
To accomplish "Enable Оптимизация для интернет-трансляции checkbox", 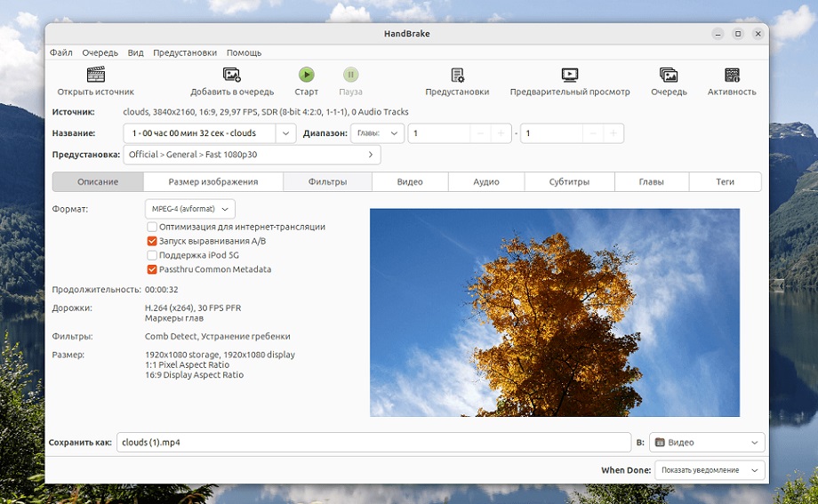I will coord(152,227).
